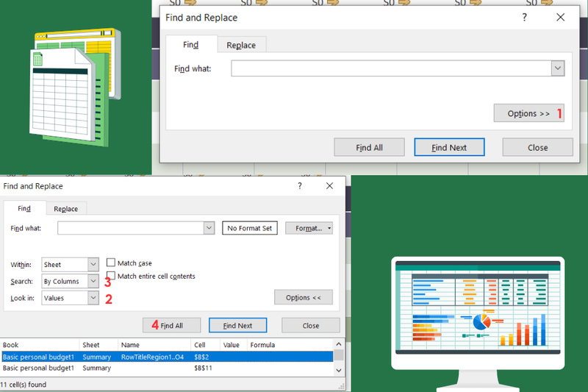Click the Sheet column header in results
Viewport: 588px width, 392px height.
[98, 345]
